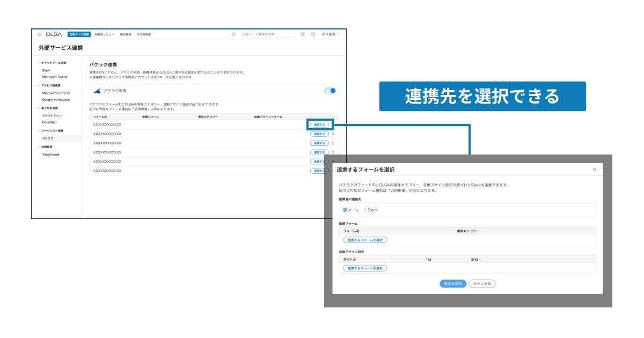Click 連携するフォームを選択 under 依頼フォーム

(365, 240)
